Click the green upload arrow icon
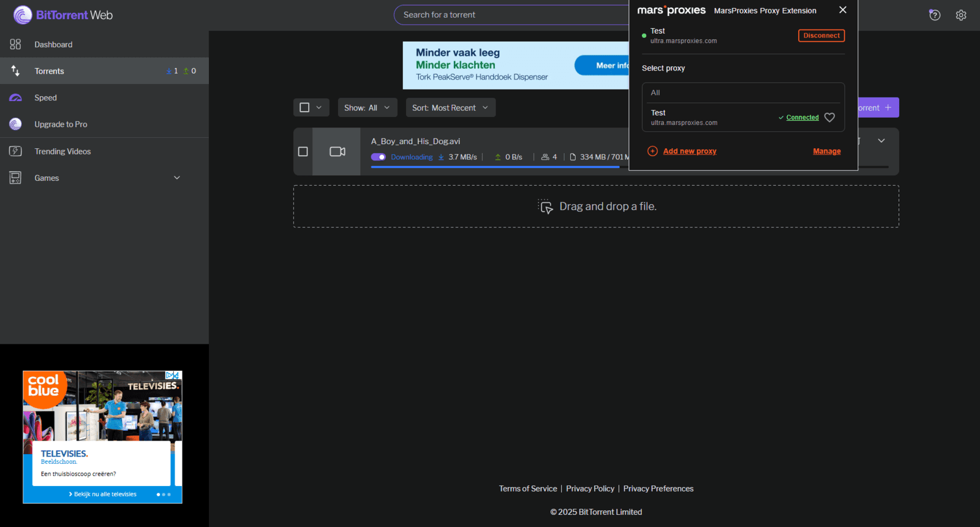980x527 pixels. click(x=498, y=157)
